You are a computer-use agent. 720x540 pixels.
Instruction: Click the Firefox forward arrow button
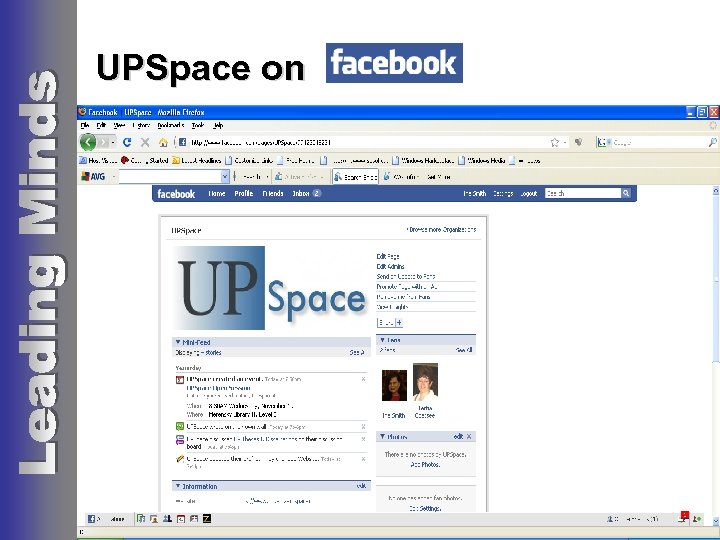(103, 142)
